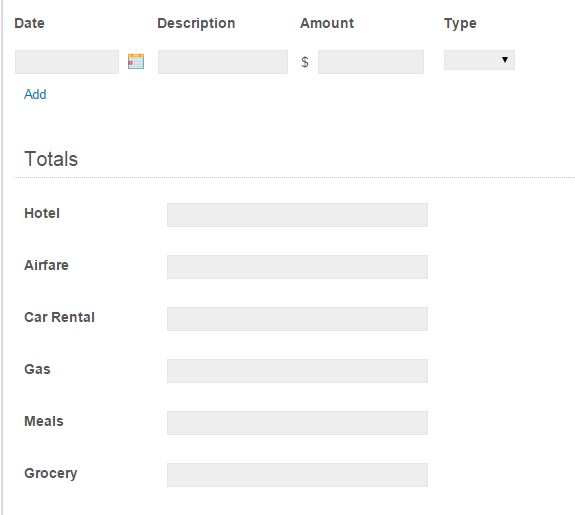Click the Meals total field
Image resolution: width=575 pixels, height=515 pixels.
tap(297, 423)
